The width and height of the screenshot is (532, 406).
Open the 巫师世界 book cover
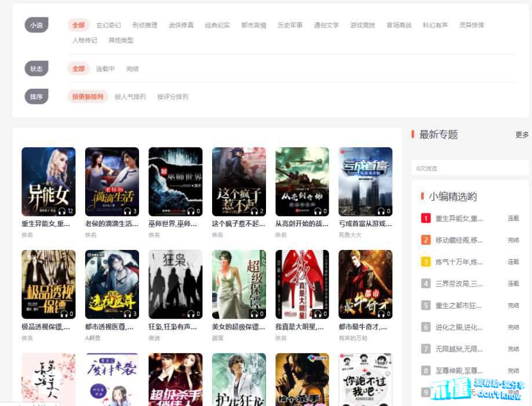(x=176, y=182)
